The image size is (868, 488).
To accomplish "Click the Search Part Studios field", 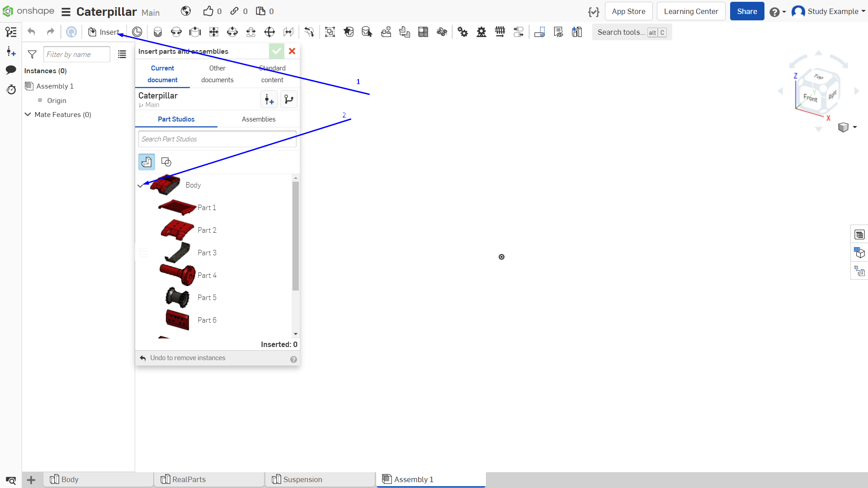I will (x=217, y=139).
